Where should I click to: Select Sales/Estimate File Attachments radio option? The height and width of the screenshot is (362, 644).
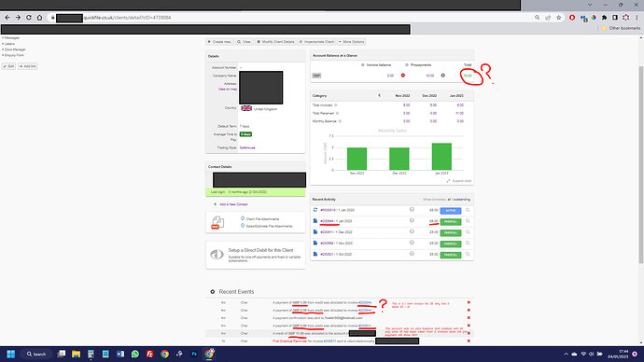243,226
